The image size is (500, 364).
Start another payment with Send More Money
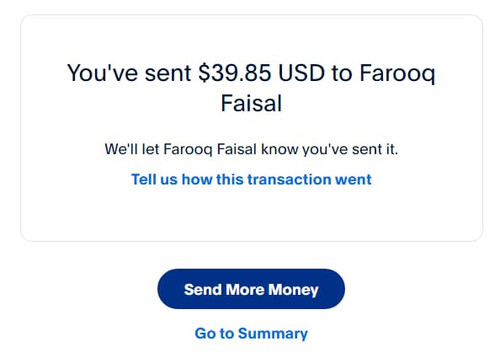[x=251, y=289]
